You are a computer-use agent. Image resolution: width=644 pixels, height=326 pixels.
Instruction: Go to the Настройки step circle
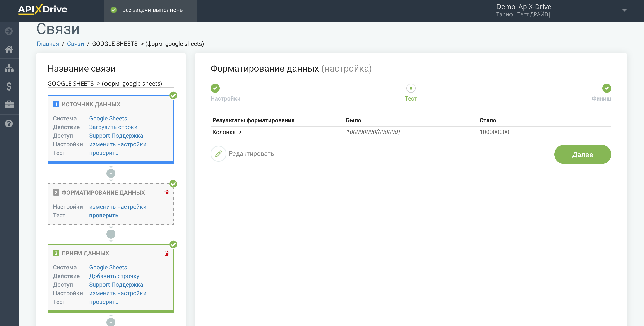tap(215, 88)
